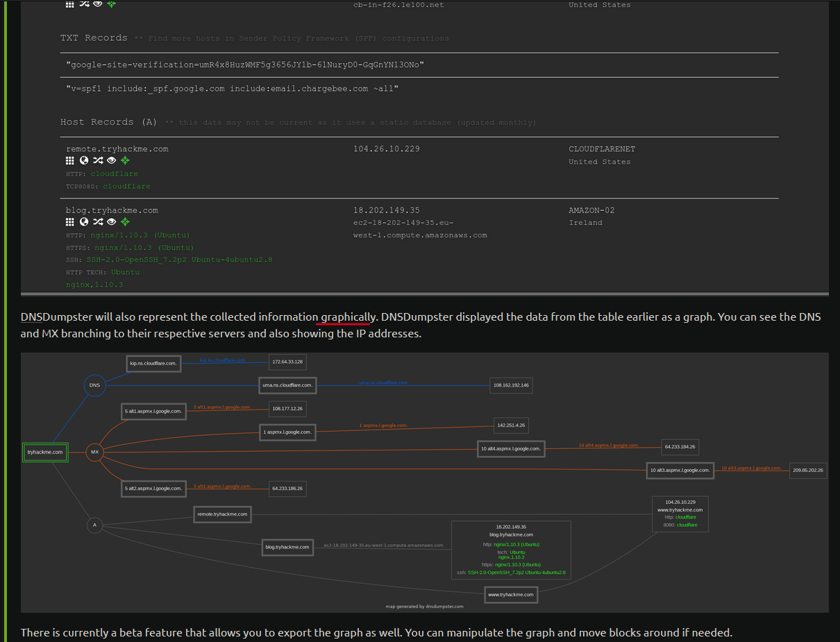This screenshot has height=642, width=840.
Task: Select the 1 aspmx.l.google.com. node box
Action: 287,432
